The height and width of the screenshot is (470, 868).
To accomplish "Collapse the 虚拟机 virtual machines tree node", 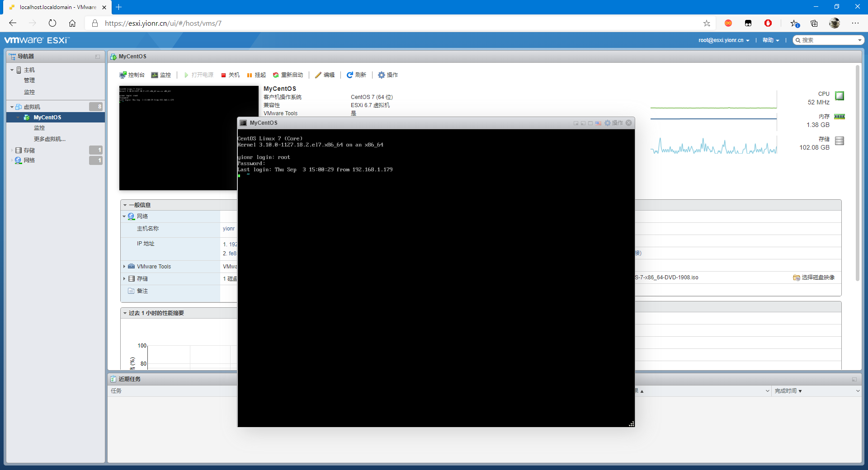I will [x=12, y=107].
